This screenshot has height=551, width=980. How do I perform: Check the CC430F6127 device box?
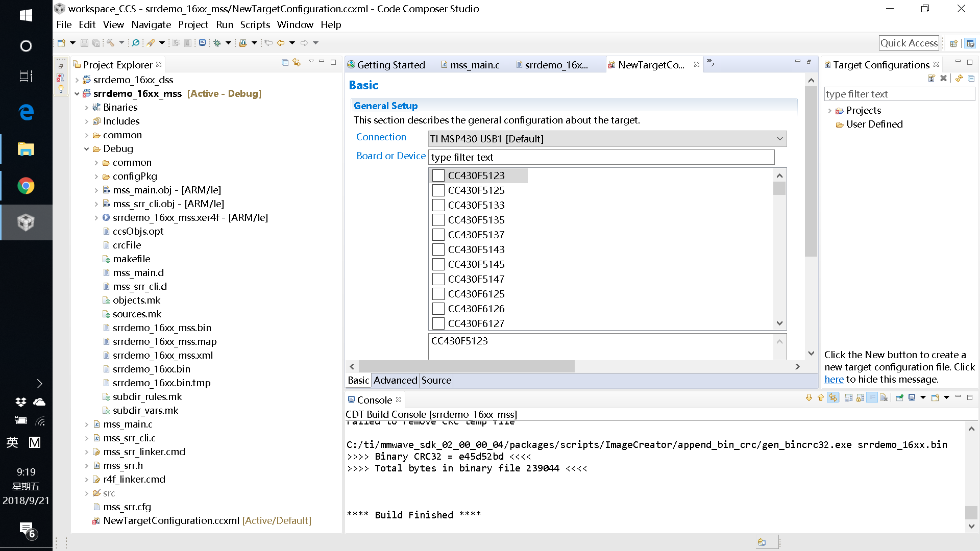point(438,323)
